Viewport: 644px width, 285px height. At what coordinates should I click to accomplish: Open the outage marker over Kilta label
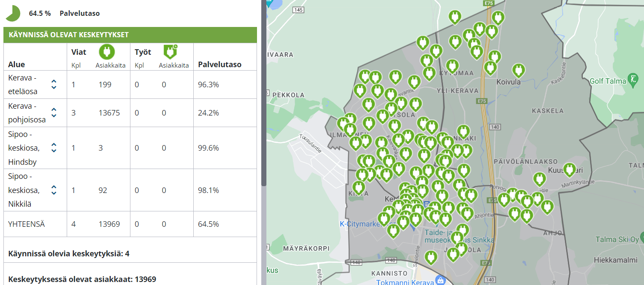pos(358,187)
